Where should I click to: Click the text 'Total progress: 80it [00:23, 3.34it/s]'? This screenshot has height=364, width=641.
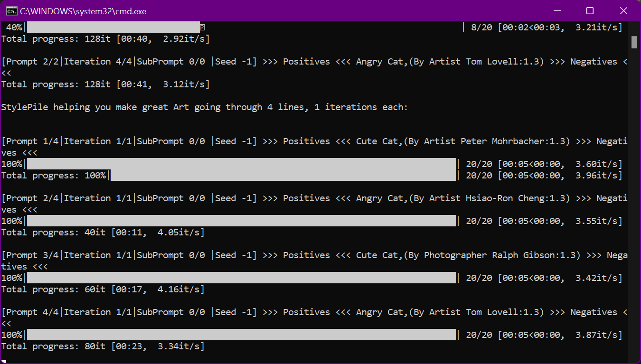click(x=103, y=346)
